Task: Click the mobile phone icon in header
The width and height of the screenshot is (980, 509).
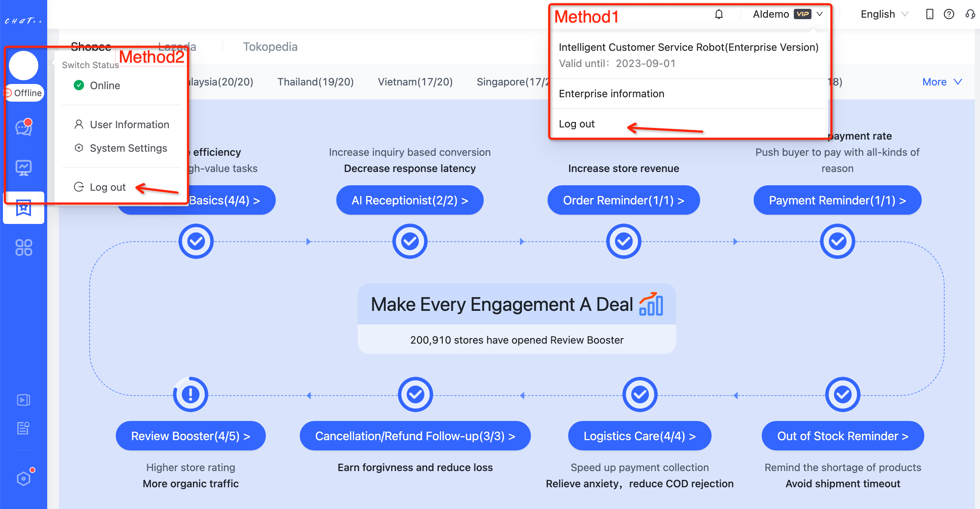Action: tap(929, 14)
